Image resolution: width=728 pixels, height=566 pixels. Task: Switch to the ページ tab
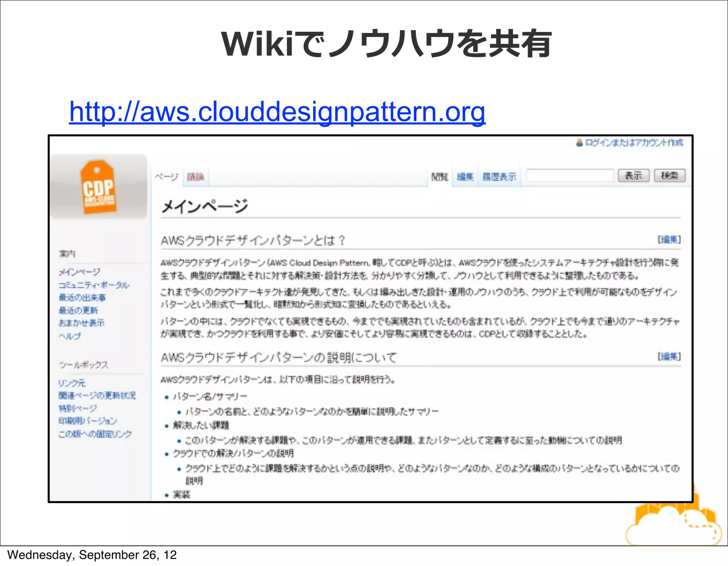167,177
